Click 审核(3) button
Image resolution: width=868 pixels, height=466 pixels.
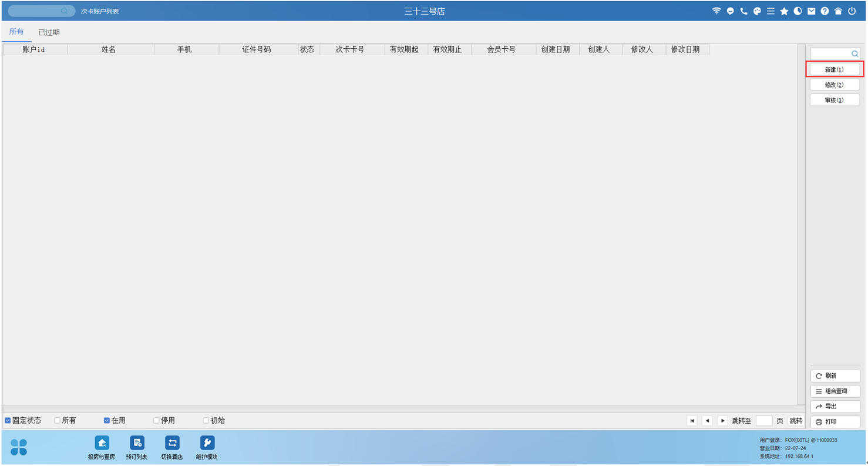point(835,100)
